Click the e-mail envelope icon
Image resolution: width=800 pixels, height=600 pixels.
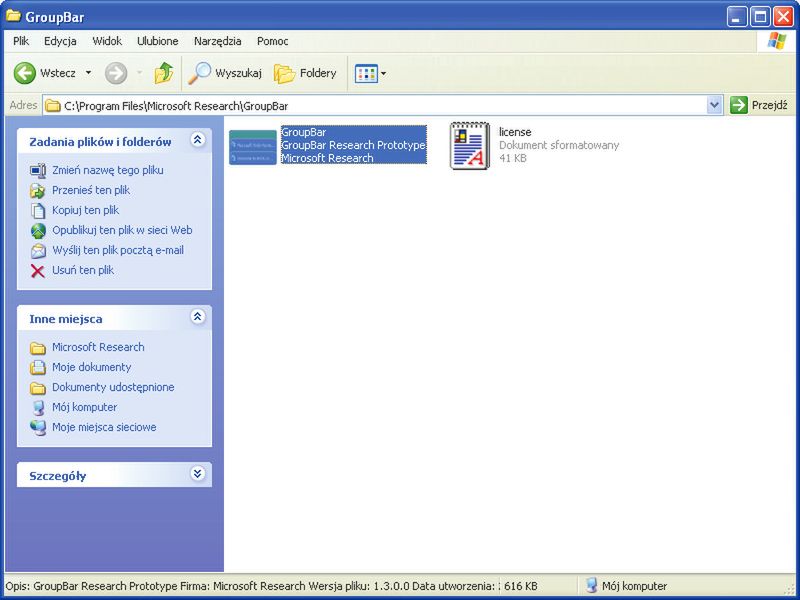tap(38, 251)
